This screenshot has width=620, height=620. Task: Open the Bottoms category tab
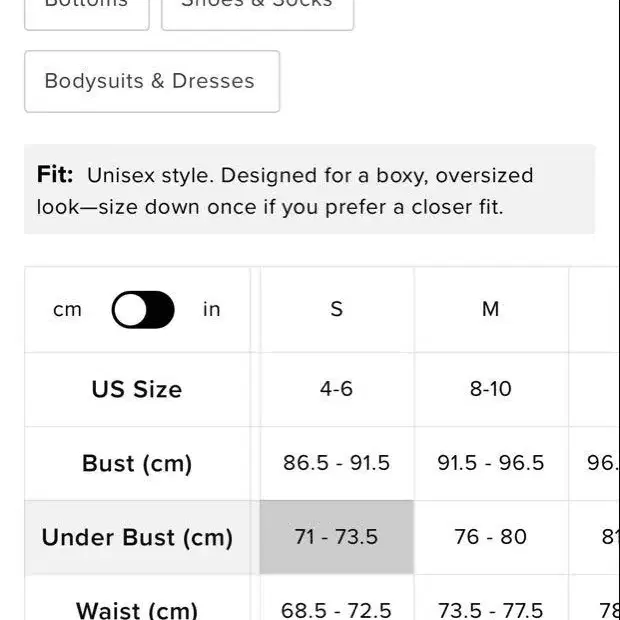click(87, 13)
